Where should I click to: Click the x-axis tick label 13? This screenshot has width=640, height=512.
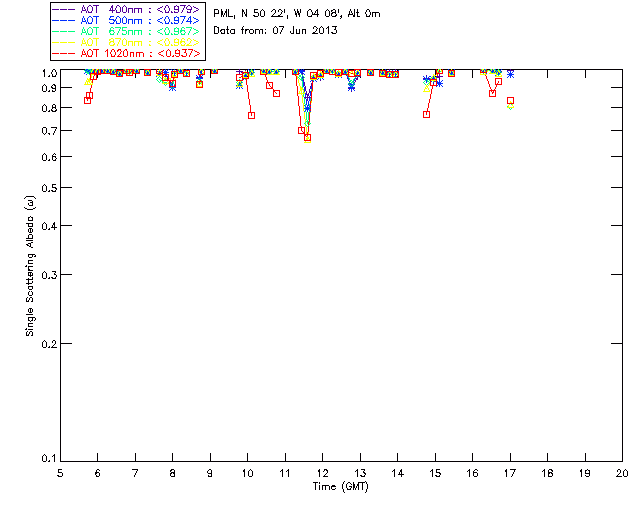[x=360, y=473]
